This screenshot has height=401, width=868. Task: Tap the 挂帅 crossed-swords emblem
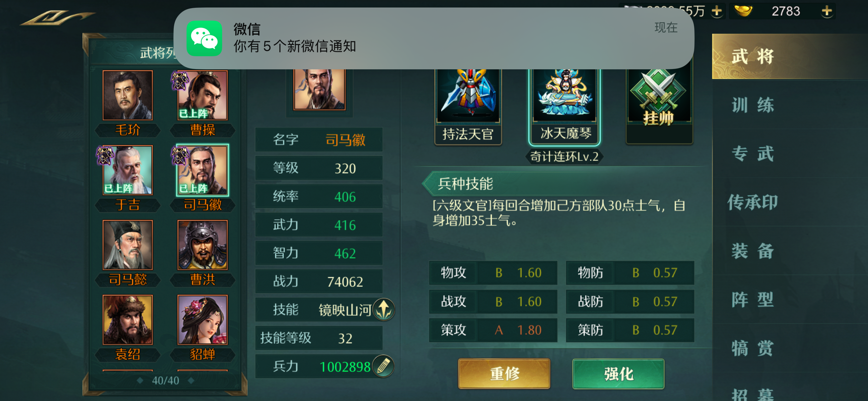click(658, 98)
